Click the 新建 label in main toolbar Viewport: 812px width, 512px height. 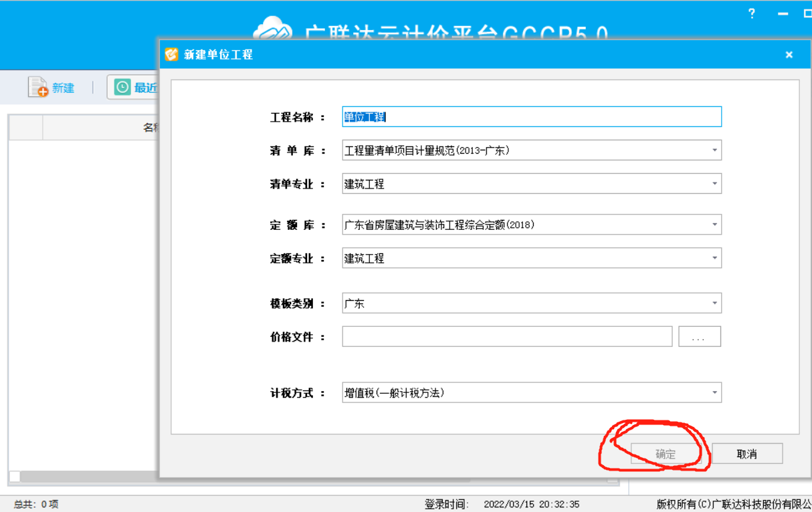[64, 88]
